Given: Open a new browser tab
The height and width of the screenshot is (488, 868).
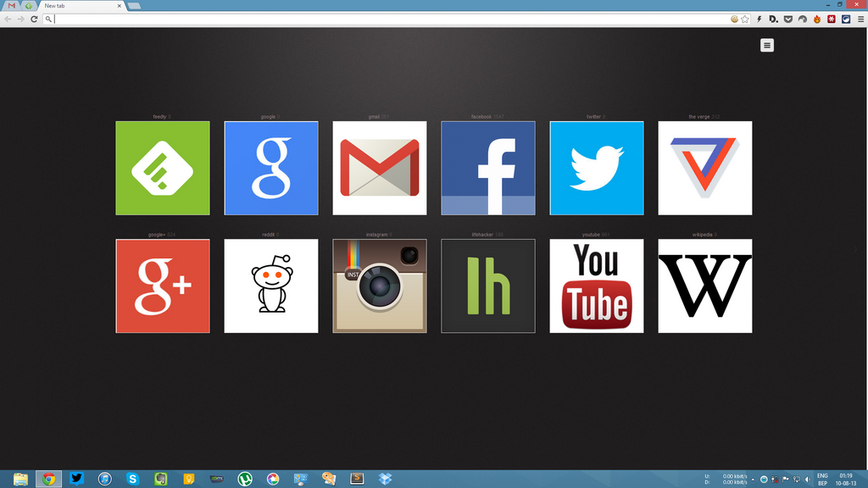Looking at the screenshot, I should click(134, 6).
